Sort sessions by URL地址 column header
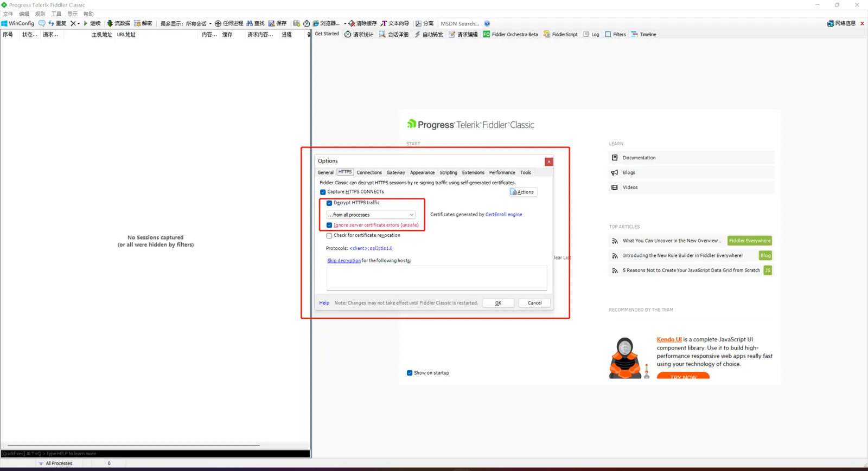This screenshot has height=471, width=868. pos(126,35)
